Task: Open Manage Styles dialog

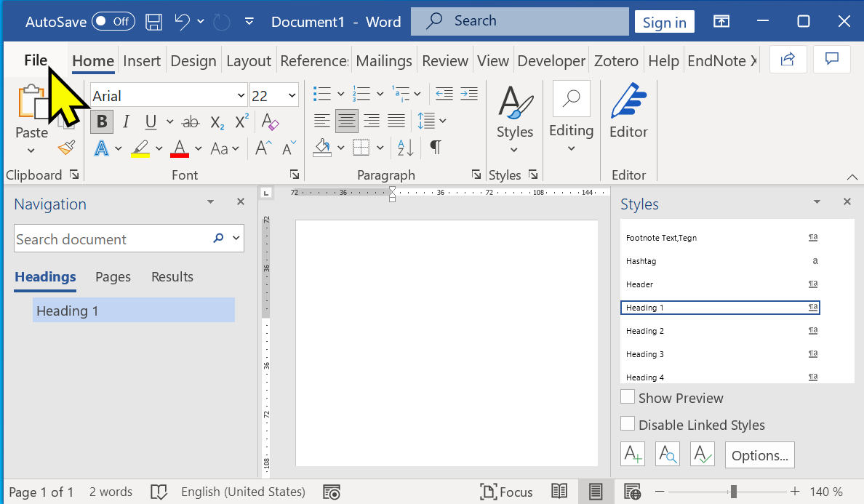Action: click(x=702, y=455)
